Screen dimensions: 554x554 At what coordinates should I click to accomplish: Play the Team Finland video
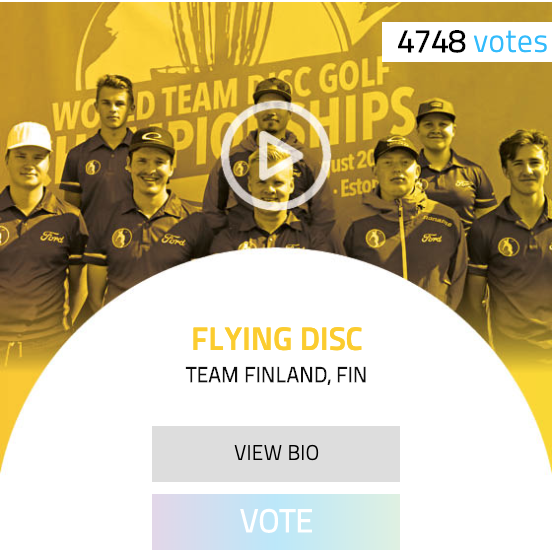tap(276, 156)
